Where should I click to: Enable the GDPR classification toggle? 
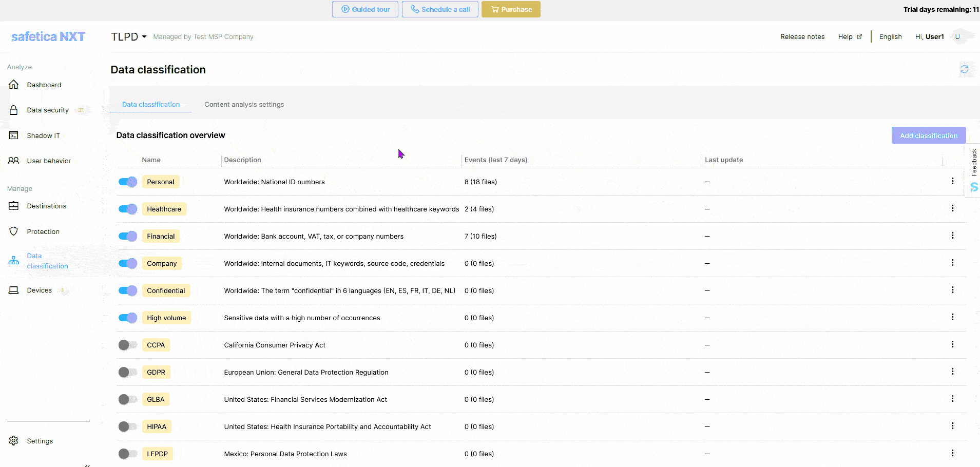pos(128,372)
